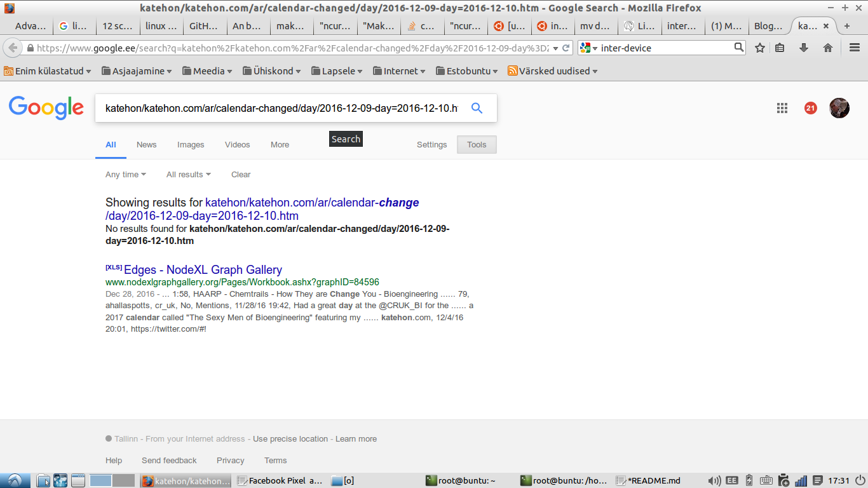Launch the file manager from the panel
868x488 pixels.
pos(43,480)
